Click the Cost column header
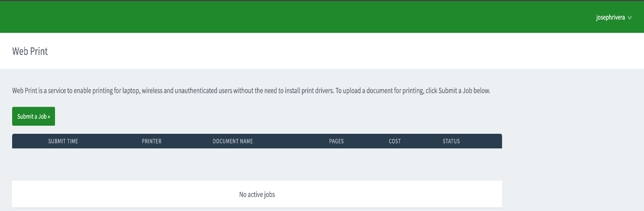Screen dimensions: 644x211 coord(395,141)
